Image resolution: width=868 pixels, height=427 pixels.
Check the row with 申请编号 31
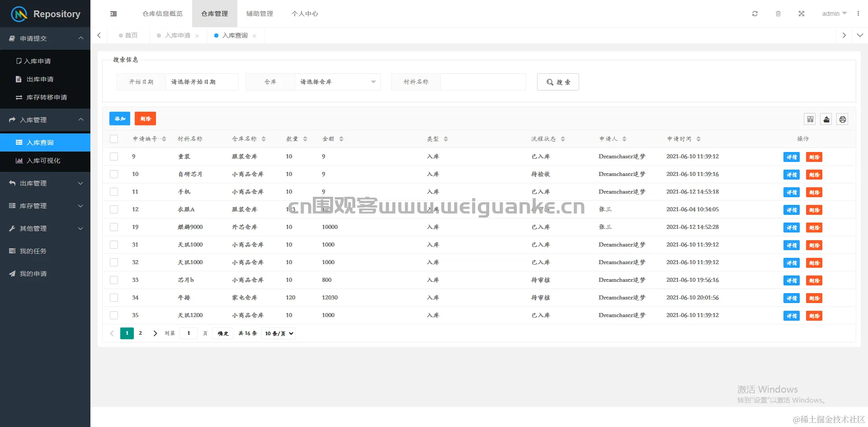pos(114,245)
